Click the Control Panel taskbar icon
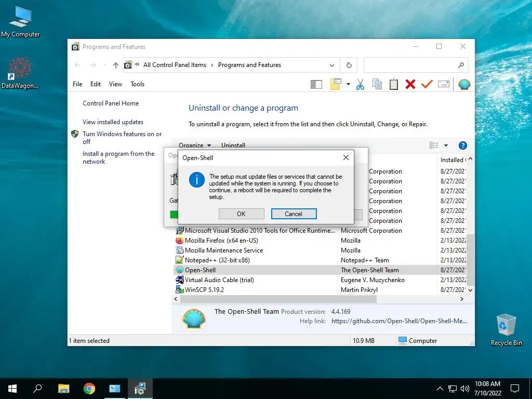This screenshot has height=399, width=532. [115, 389]
